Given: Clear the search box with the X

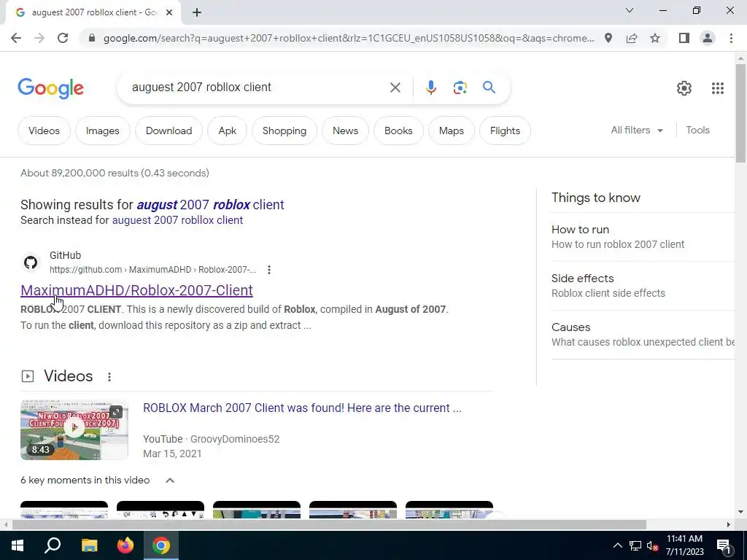Looking at the screenshot, I should point(395,87).
